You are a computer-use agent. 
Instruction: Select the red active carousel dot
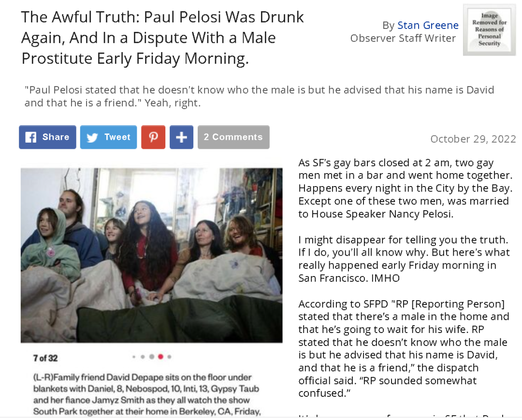(160, 357)
